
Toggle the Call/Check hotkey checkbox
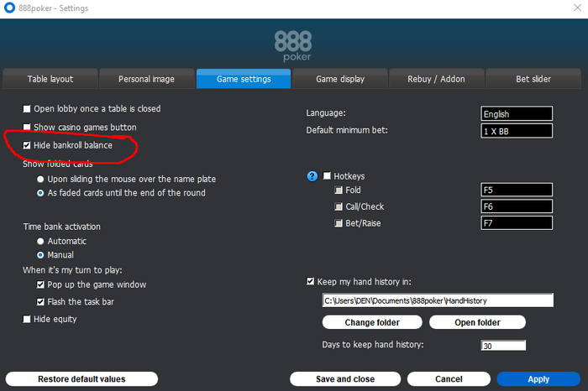click(x=339, y=206)
